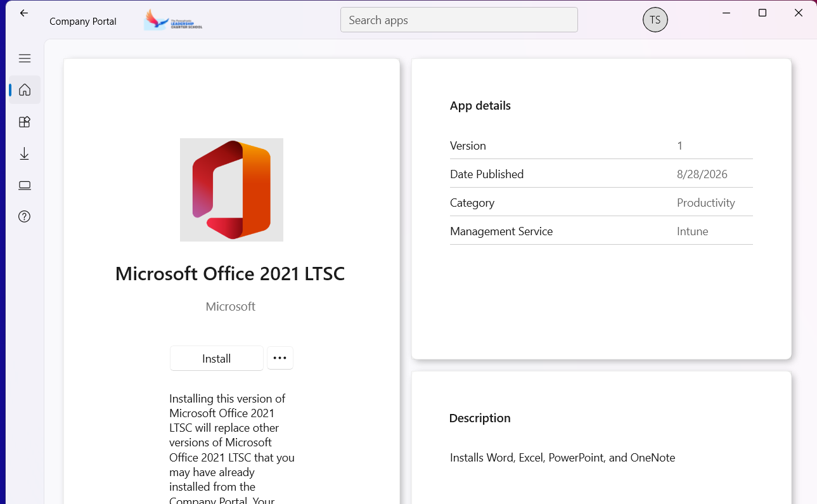Screen dimensions: 817x504
Task: Focus the Search apps field
Action: 459,20
